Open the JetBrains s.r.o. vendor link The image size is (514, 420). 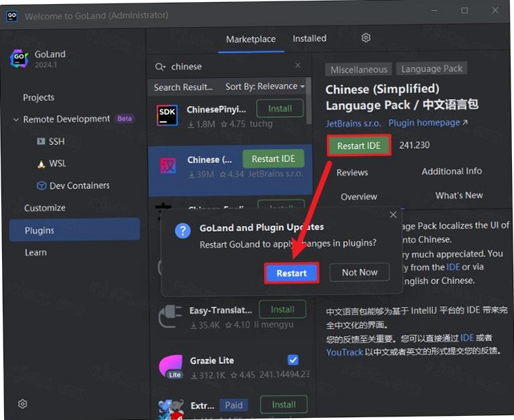pyautogui.click(x=354, y=123)
